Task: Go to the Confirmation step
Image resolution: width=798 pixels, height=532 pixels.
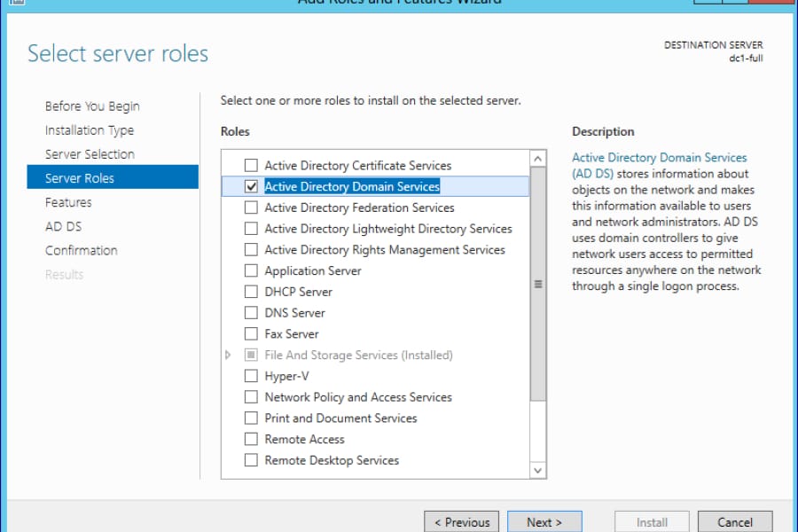Action: (81, 250)
